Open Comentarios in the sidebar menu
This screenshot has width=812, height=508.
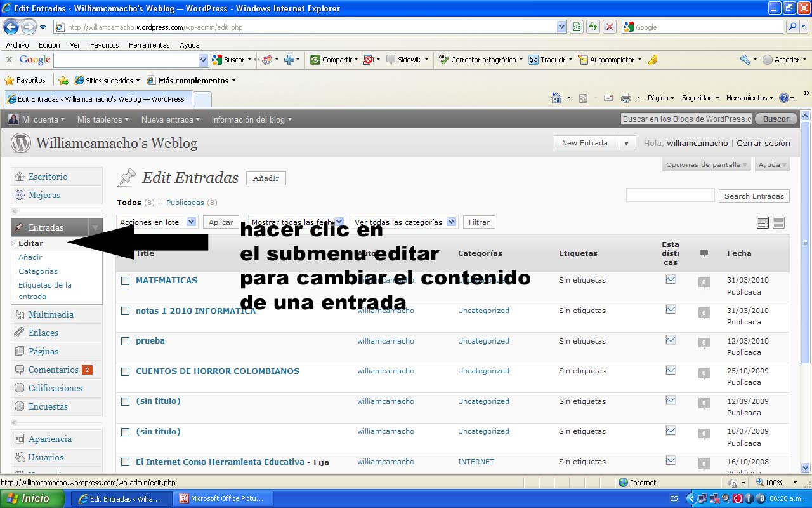point(53,370)
